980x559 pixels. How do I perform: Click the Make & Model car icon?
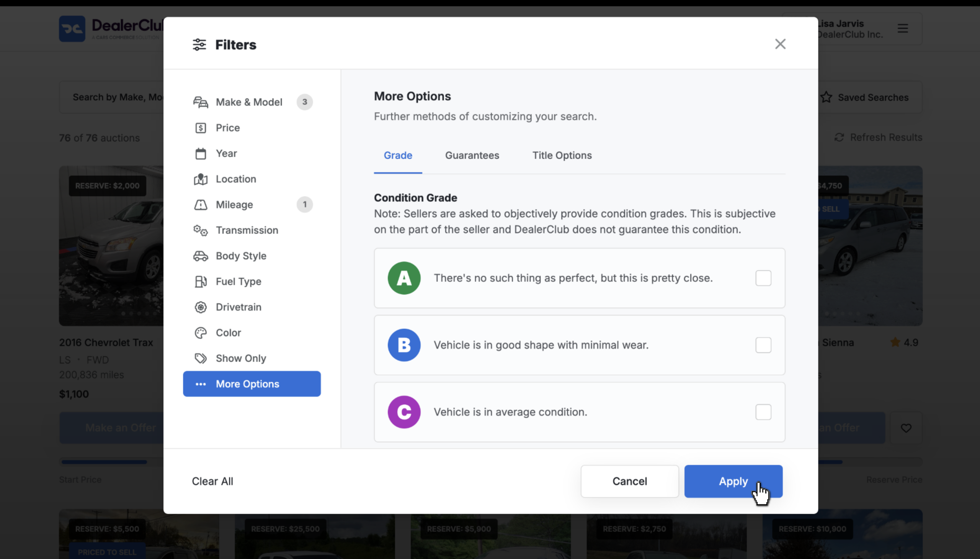[201, 102]
